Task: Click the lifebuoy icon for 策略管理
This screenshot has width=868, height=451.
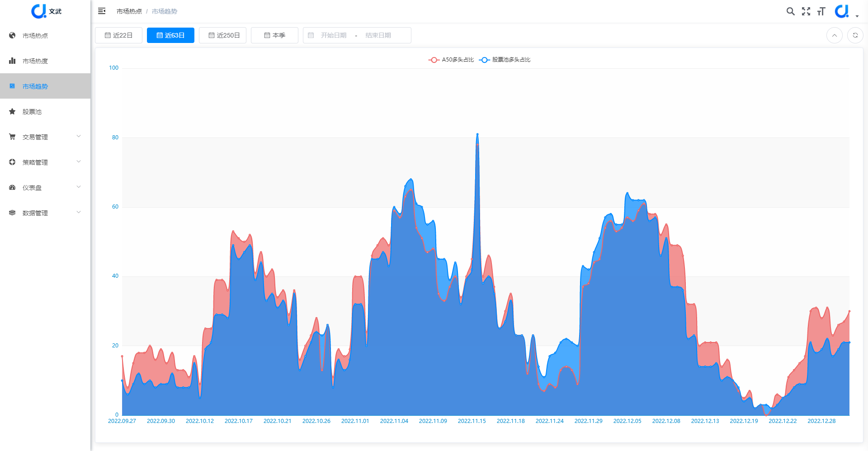Action: click(12, 162)
